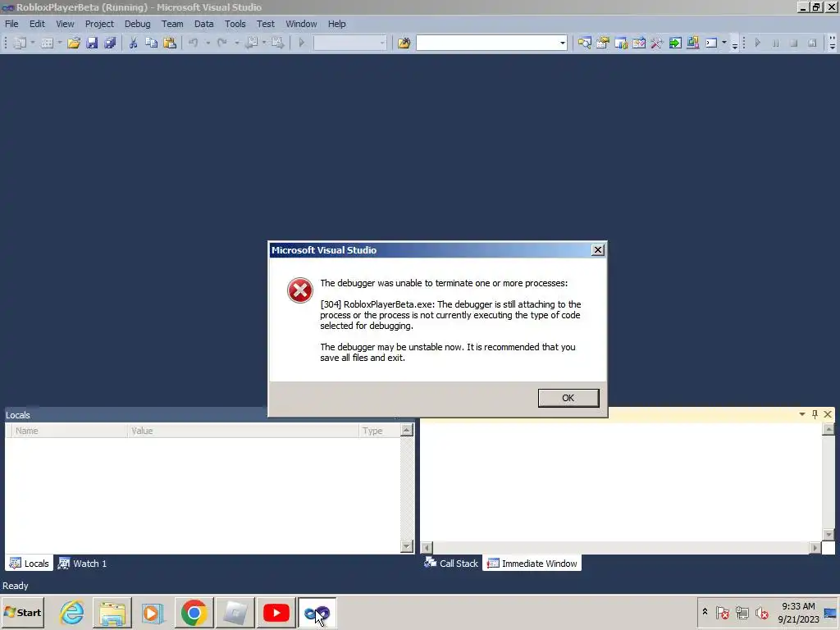Open the Properties Window icon

pos(603,43)
